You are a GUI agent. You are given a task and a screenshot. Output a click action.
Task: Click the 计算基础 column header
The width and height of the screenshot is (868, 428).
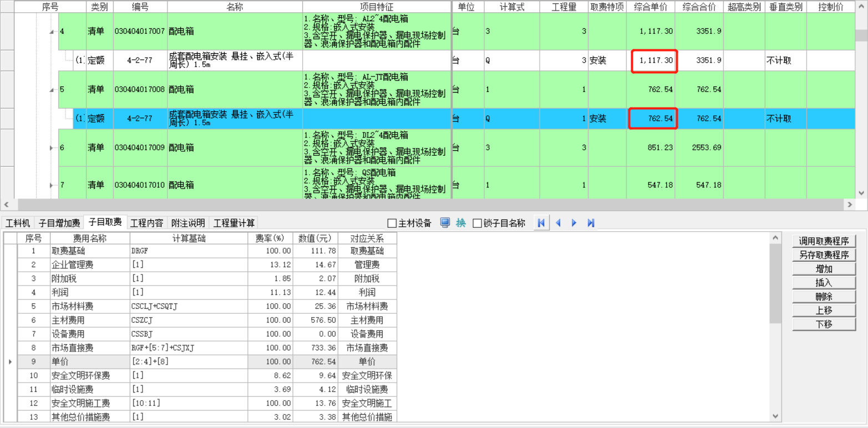[189, 238]
